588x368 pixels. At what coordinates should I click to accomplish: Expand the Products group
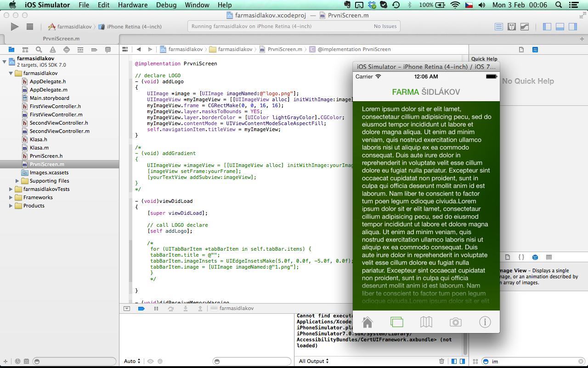click(11, 206)
